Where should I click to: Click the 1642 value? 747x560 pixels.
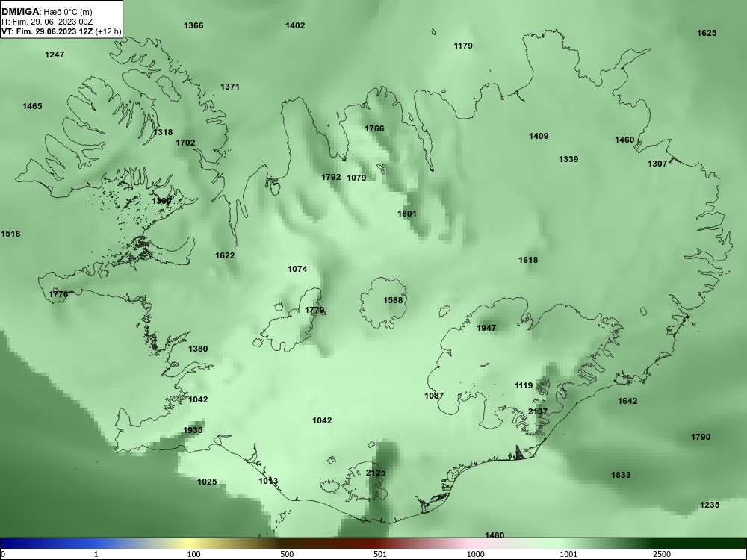pos(627,402)
